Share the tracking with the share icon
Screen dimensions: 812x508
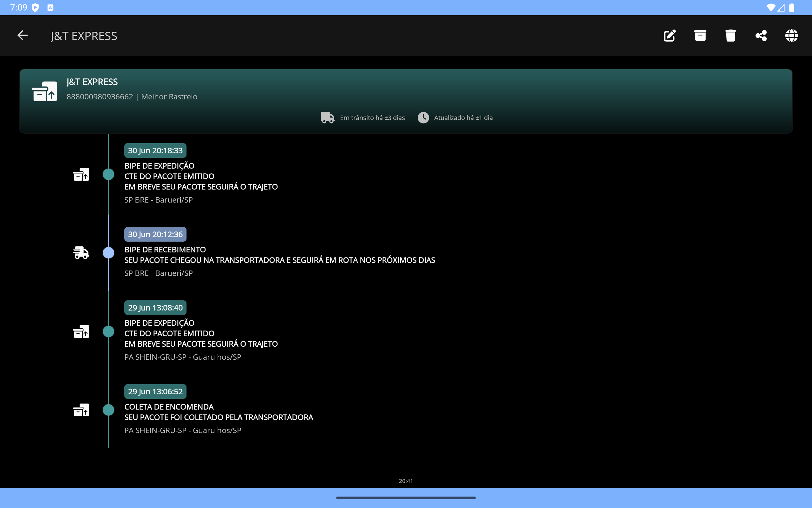click(x=761, y=36)
